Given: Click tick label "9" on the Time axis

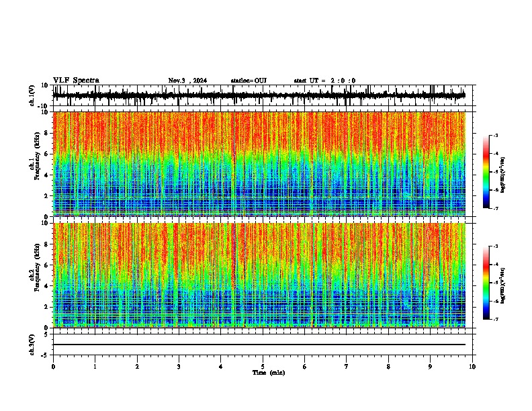Looking at the screenshot, I should click(x=430, y=367).
